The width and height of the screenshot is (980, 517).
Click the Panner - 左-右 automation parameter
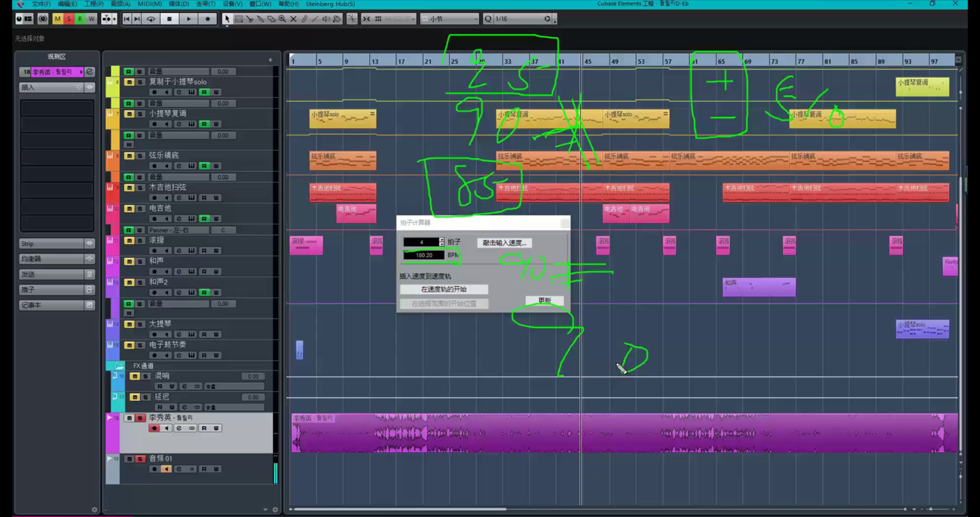pyautogui.click(x=179, y=230)
